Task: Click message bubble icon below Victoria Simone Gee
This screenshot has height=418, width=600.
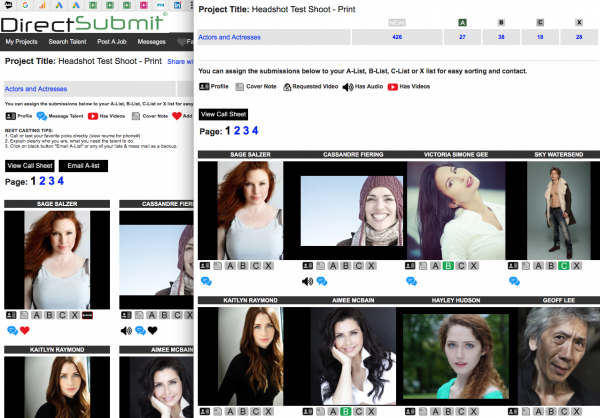Action: [412, 282]
